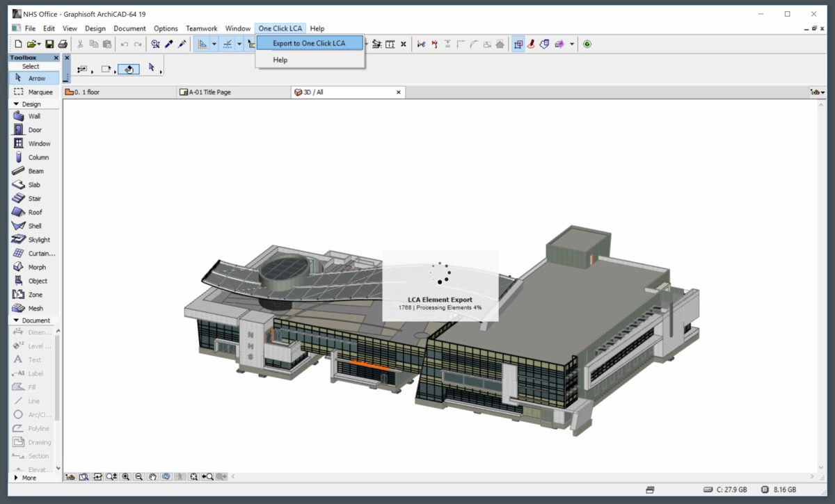Toggle the highlighted suspend groups button
This screenshot has width=835, height=504.
click(x=518, y=44)
